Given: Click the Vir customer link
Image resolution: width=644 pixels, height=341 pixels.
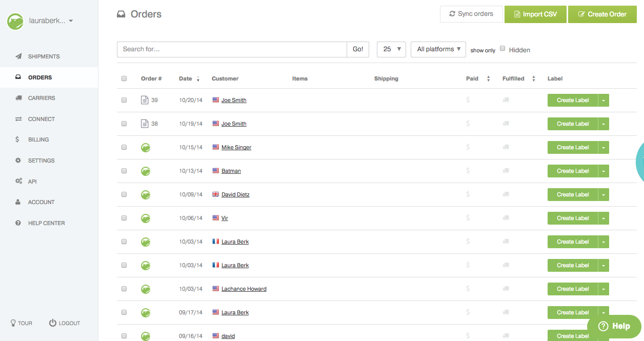Looking at the screenshot, I should tap(225, 218).
